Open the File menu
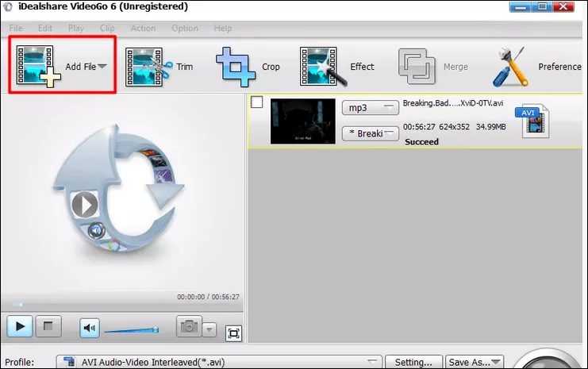This screenshot has width=588, height=369. (17, 29)
